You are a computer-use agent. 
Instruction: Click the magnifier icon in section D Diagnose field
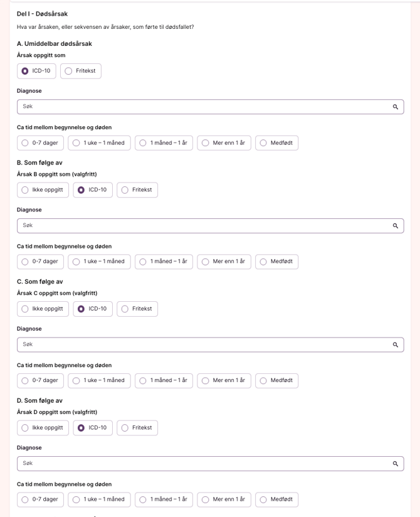pyautogui.click(x=396, y=464)
